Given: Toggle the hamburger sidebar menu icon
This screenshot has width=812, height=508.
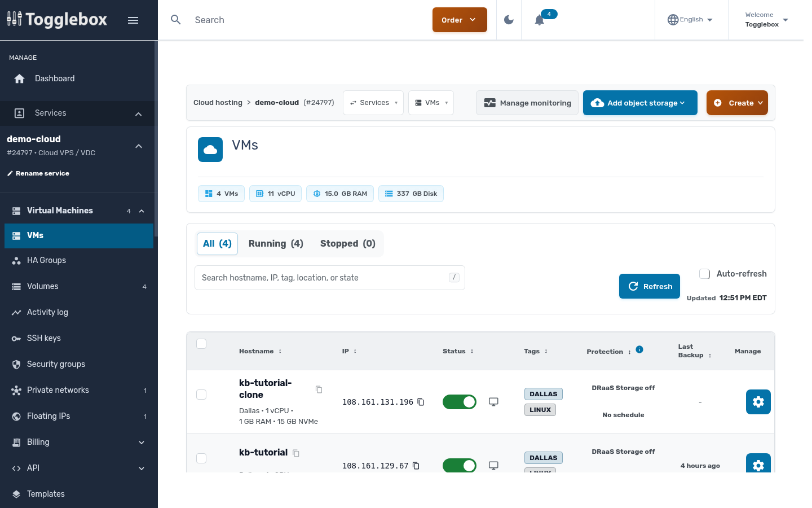Looking at the screenshot, I should click(x=133, y=20).
